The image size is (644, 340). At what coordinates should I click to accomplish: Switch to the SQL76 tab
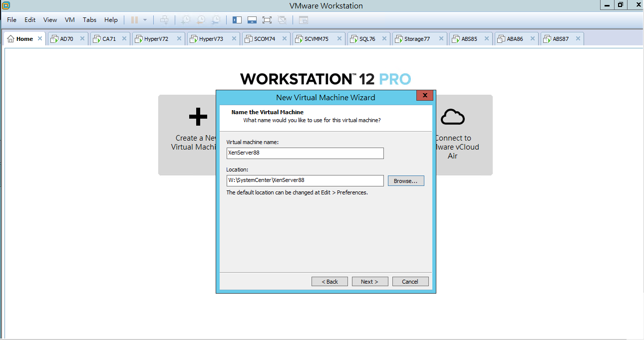tap(367, 39)
